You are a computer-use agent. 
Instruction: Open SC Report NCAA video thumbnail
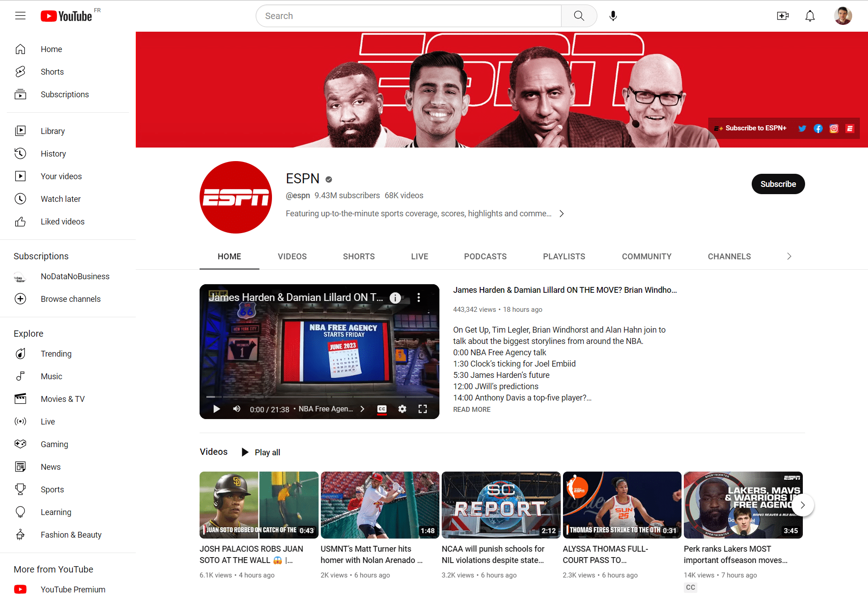point(501,505)
